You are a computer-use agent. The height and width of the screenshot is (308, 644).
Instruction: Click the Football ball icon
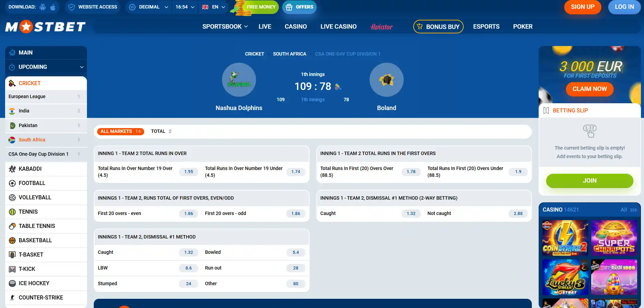tap(12, 183)
